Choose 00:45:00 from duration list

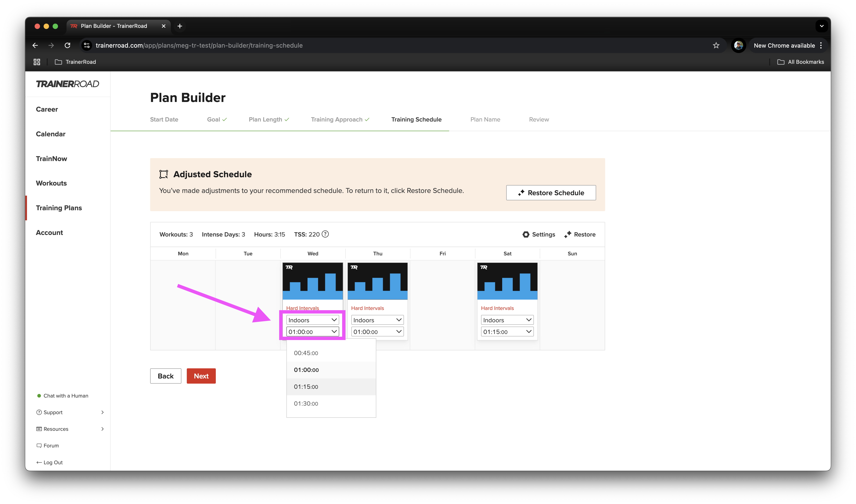(x=331, y=353)
